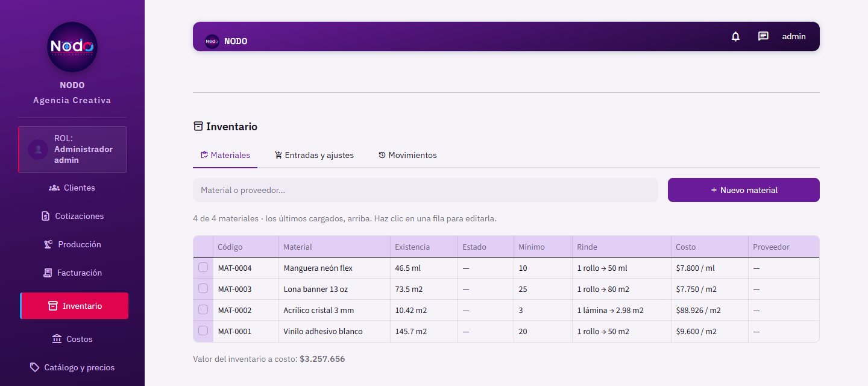Image resolution: width=868 pixels, height=386 pixels.
Task: Click the small Nodo logo in top bar
Action: tap(212, 41)
